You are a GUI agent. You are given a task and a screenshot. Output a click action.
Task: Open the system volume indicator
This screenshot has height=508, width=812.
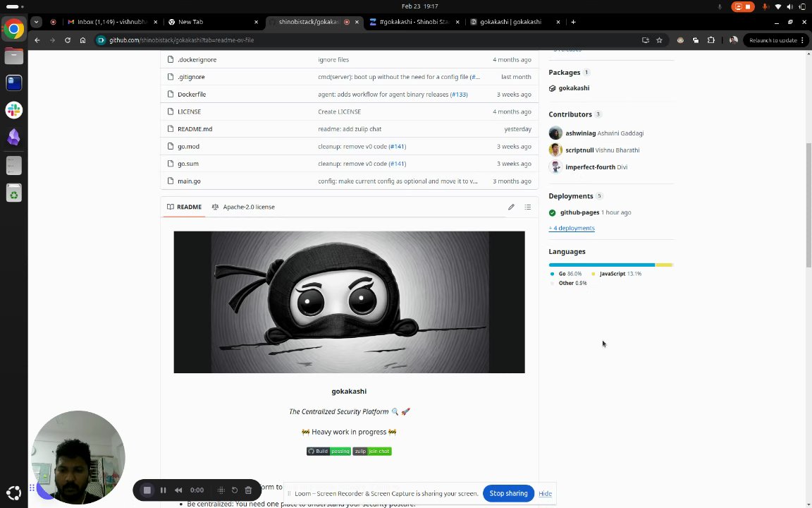(789, 7)
